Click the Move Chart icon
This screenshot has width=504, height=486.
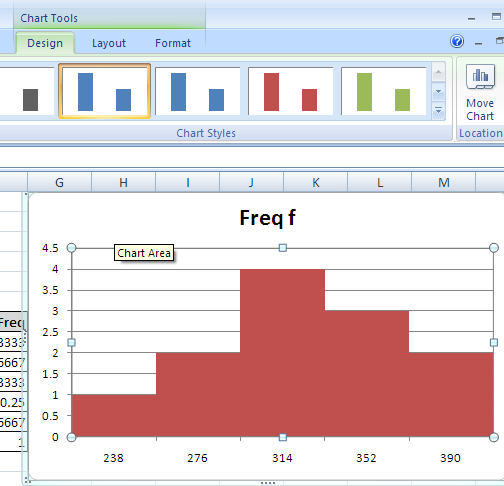pyautogui.click(x=480, y=78)
